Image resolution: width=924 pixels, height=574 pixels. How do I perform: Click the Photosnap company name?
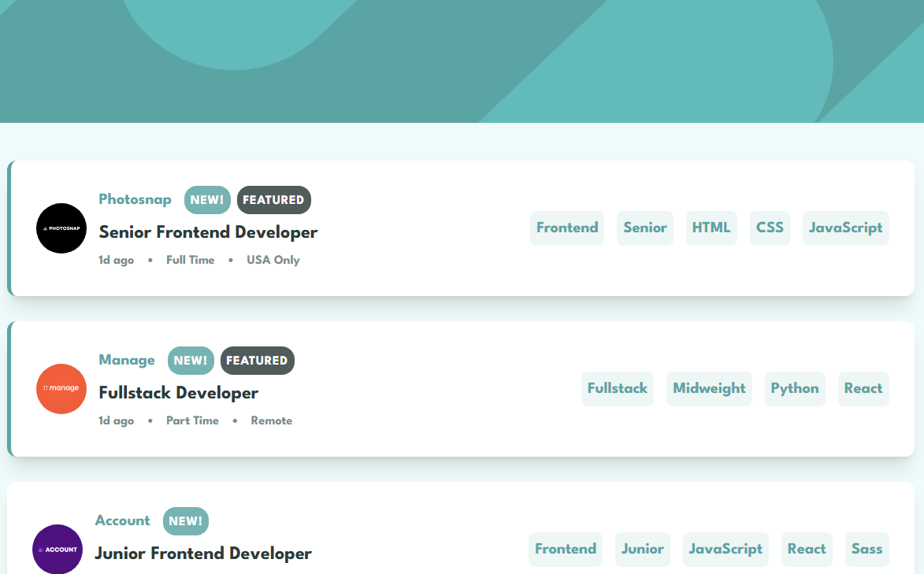(135, 199)
